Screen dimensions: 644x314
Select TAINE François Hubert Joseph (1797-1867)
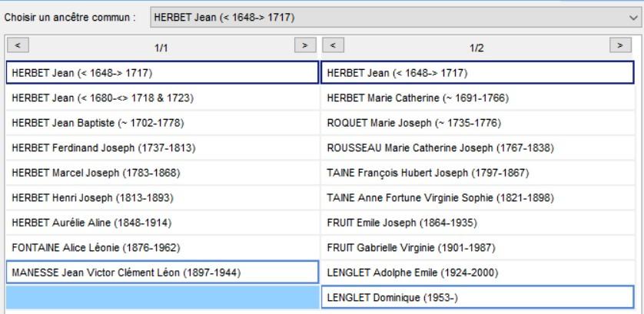click(478, 174)
